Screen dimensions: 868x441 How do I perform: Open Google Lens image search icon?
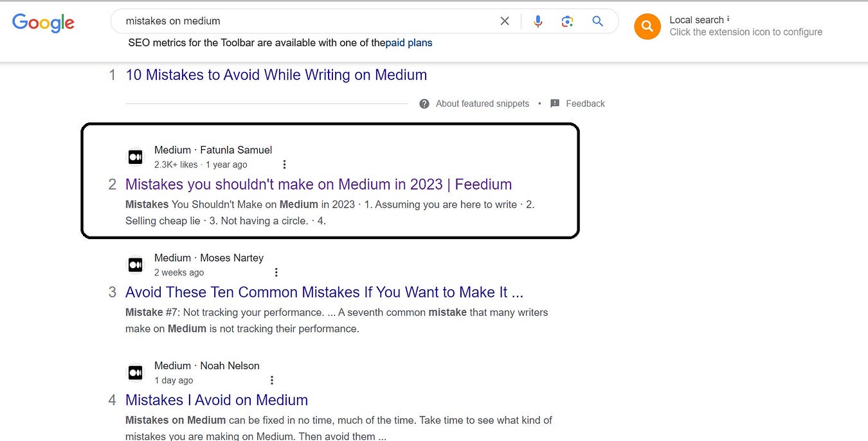pos(567,21)
